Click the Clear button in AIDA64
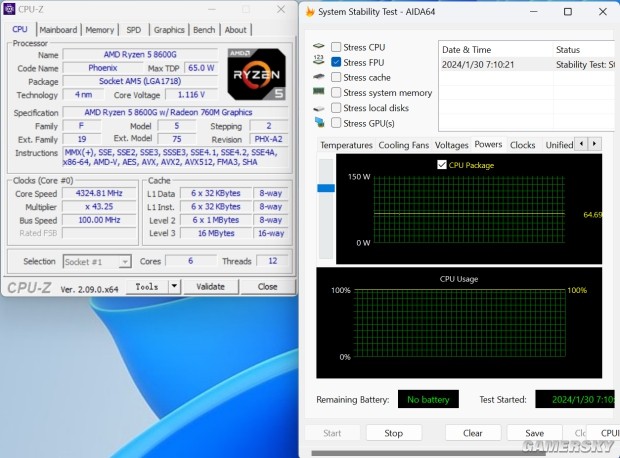 (473, 433)
